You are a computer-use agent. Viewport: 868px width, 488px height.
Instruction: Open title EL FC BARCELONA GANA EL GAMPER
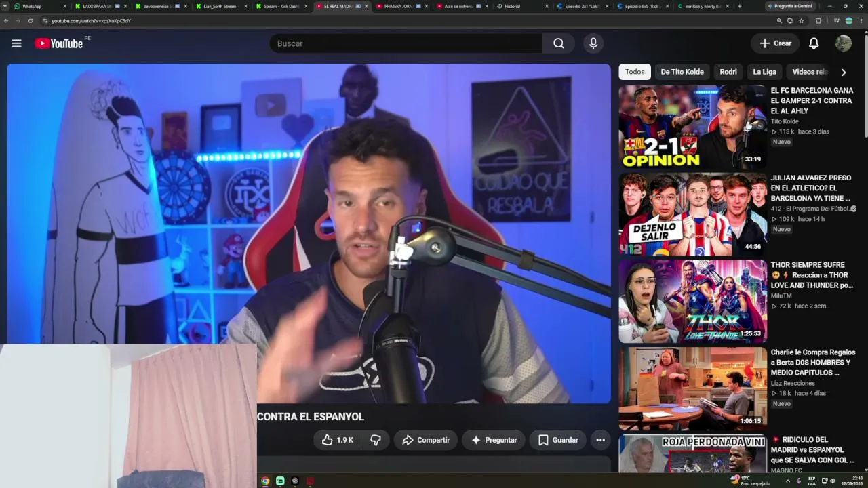tap(812, 100)
